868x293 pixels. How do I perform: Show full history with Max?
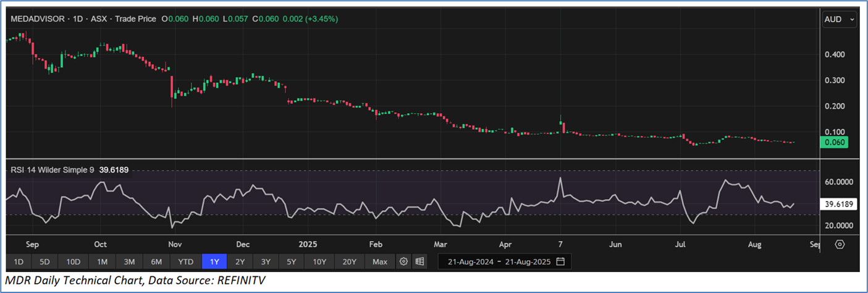pyautogui.click(x=380, y=261)
